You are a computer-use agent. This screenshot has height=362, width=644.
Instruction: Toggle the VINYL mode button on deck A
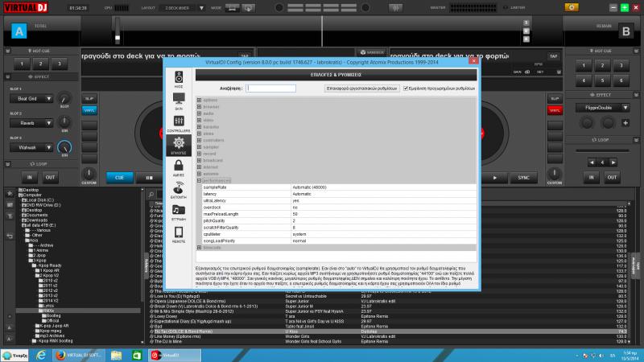pos(89,109)
